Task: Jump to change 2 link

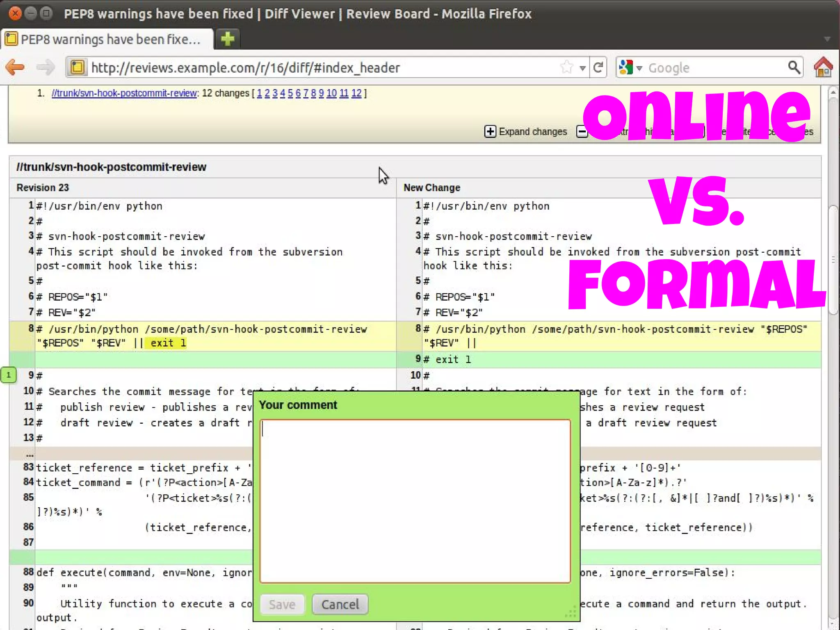Action: (267, 93)
